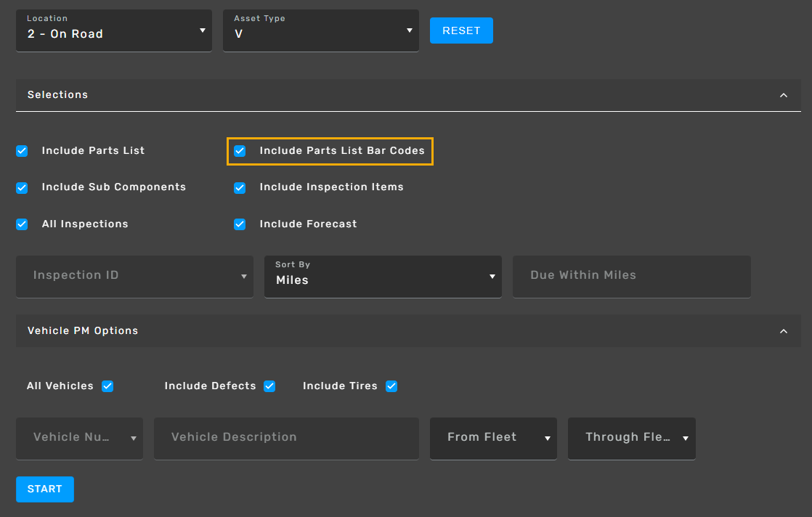Viewport: 812px width, 517px height.
Task: Disable Include Sub Components checkbox
Action: pyautogui.click(x=22, y=187)
